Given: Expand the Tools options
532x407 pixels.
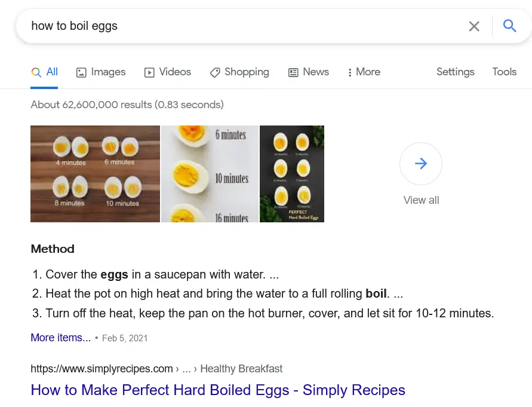Looking at the screenshot, I should point(504,72).
